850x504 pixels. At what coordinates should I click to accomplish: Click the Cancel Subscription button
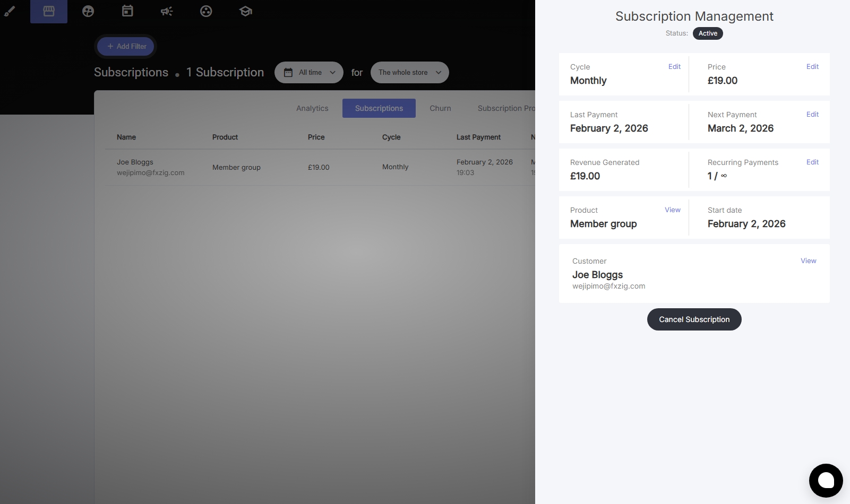[694, 319]
